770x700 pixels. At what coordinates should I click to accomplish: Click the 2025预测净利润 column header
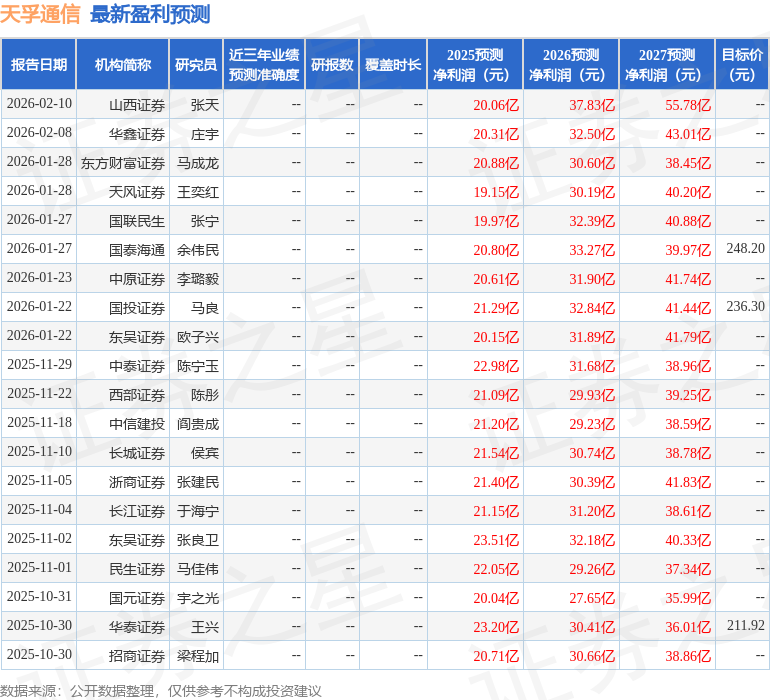pyautogui.click(x=475, y=65)
